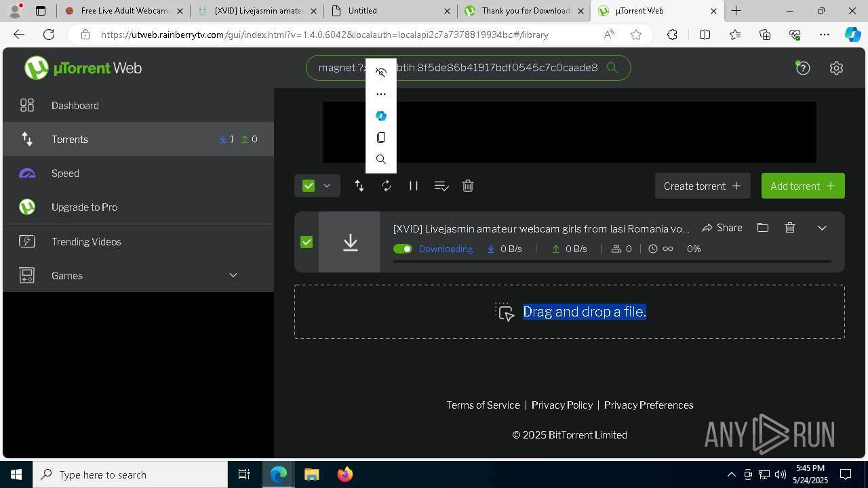Click the Add torrent button
868x488 pixels.
coord(803,186)
